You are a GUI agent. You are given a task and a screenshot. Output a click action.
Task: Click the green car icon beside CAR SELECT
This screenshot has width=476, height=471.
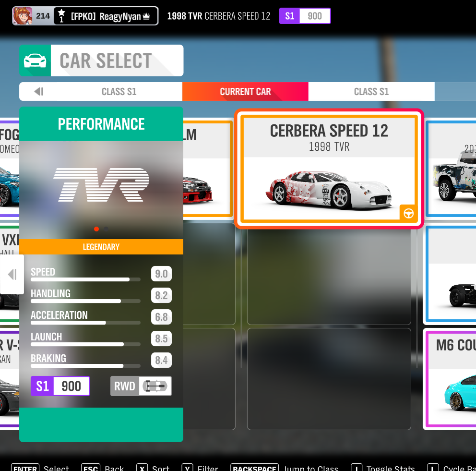click(35, 60)
